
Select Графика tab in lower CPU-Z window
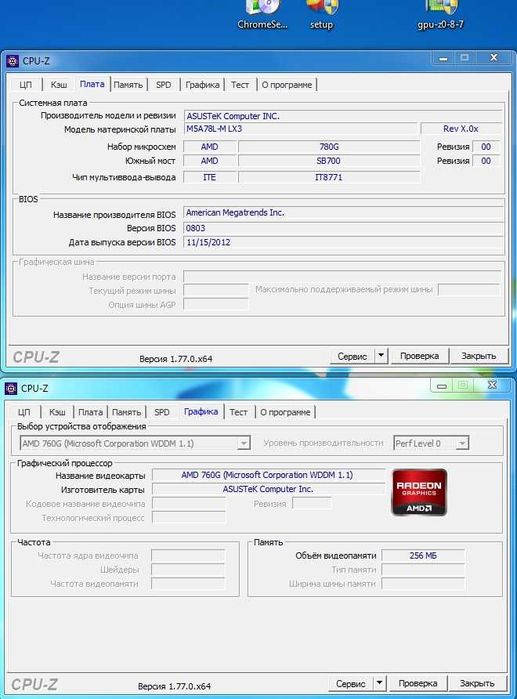[201, 411]
